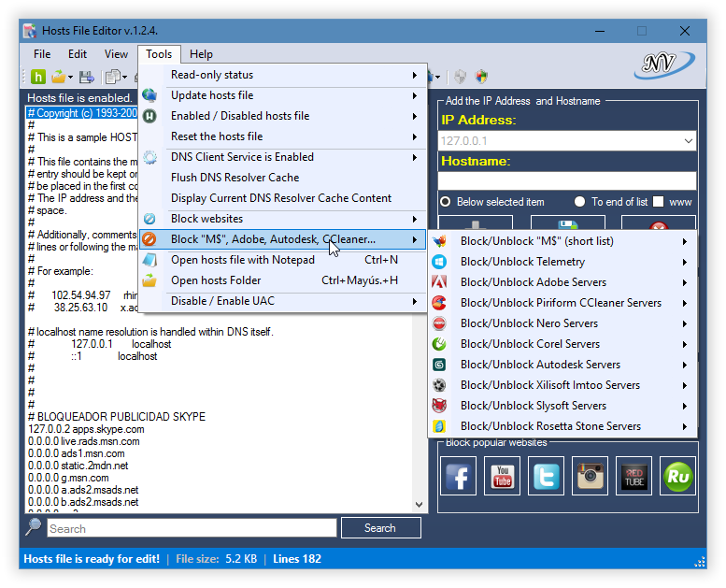Click in the Search text field

(192, 528)
